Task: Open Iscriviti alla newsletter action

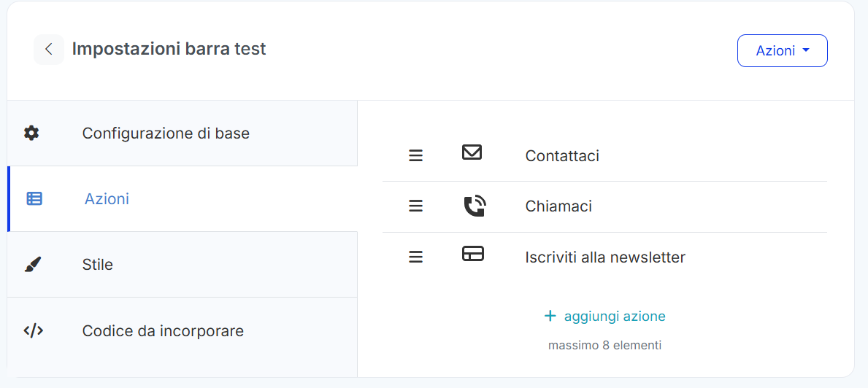Action: [x=605, y=257]
